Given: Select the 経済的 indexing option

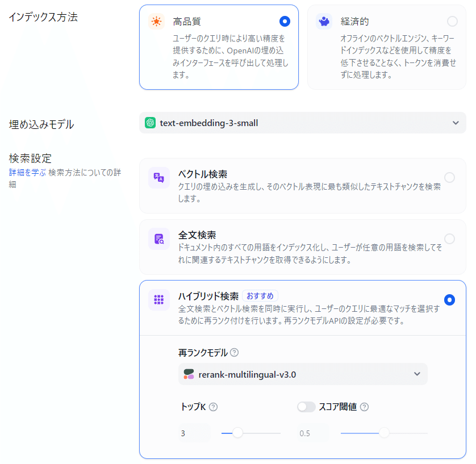Looking at the screenshot, I should point(453,21).
